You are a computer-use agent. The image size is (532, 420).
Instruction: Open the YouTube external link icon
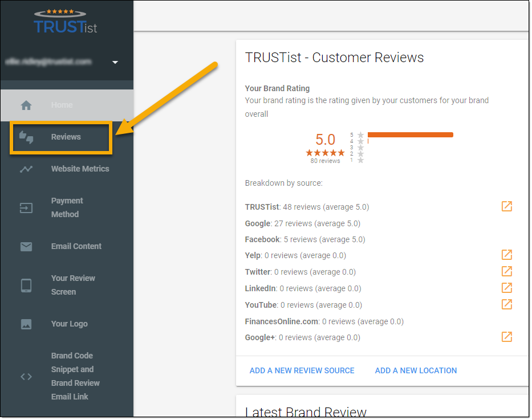pyautogui.click(x=506, y=304)
